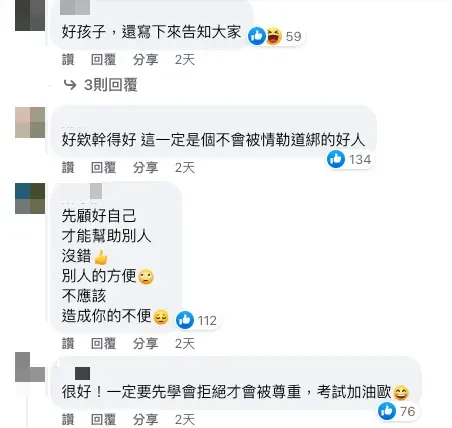452x428 pixels.
Task: Like the 好欸幹得好 comment with 讚
Action: tap(68, 168)
